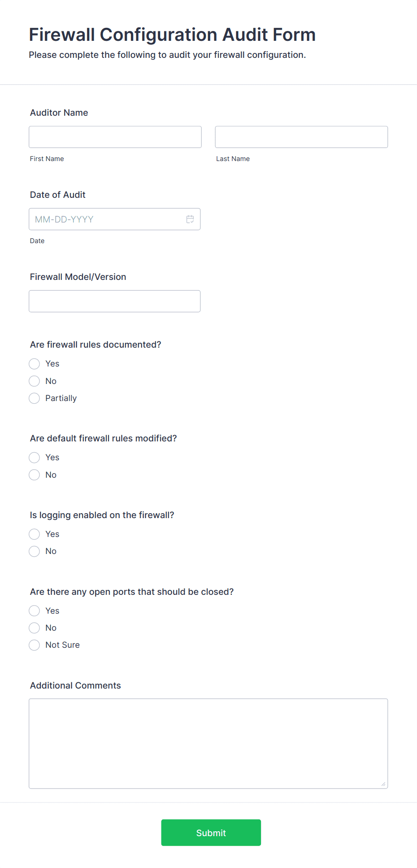Screen dimensions: 417x868
Task: Grab the comments box resize handle
Action: tap(383, 784)
